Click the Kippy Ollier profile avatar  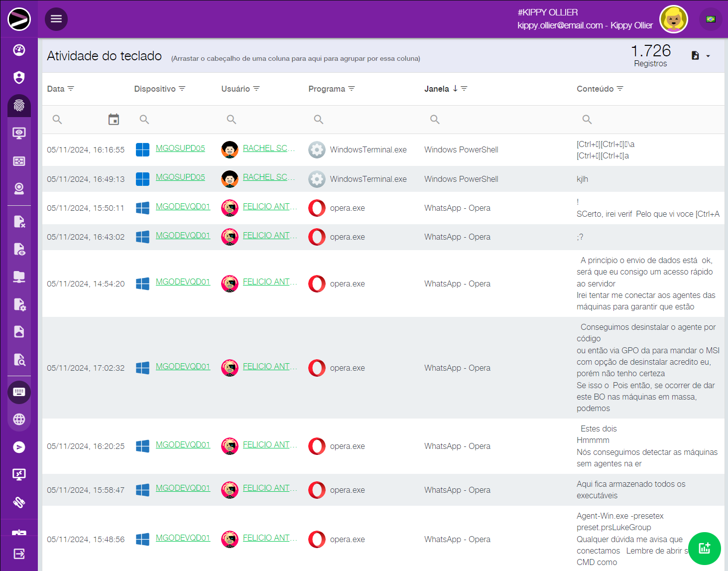point(673,19)
